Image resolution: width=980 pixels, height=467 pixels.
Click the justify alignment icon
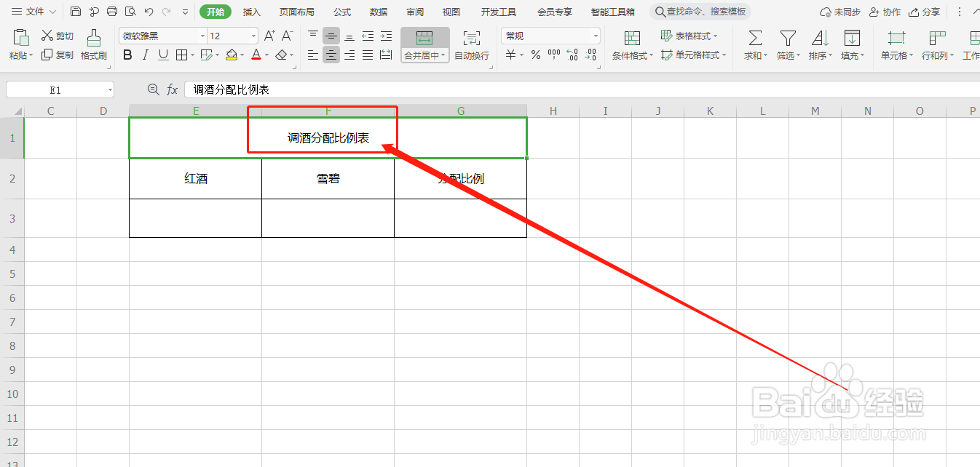368,55
